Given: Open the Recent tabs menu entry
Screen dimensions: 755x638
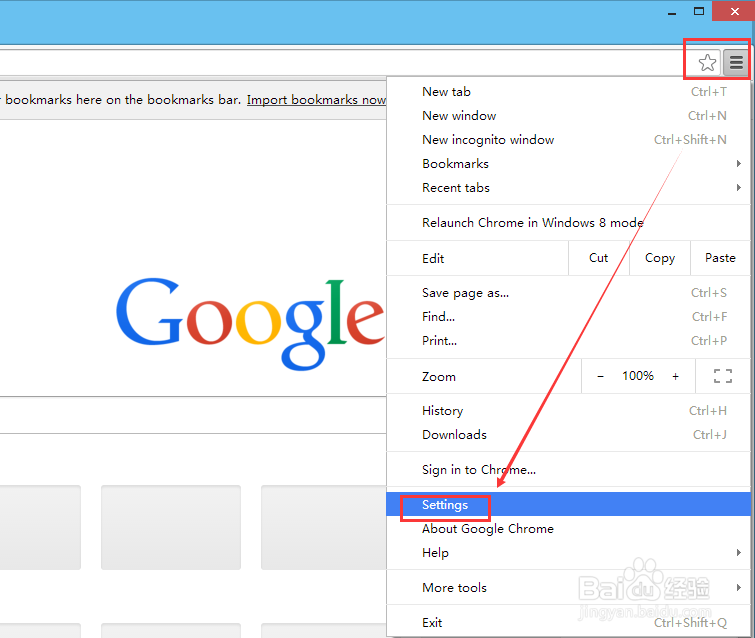Looking at the screenshot, I should coord(569,188).
